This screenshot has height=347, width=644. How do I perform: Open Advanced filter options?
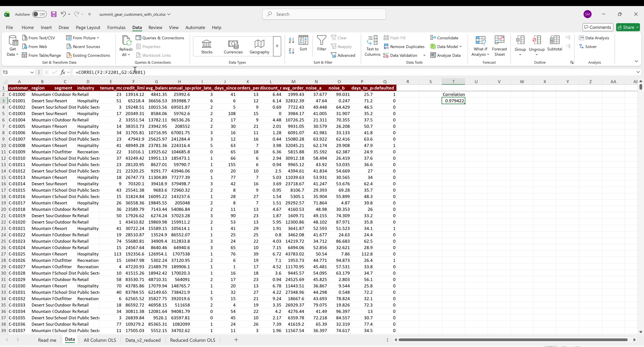pos(343,56)
